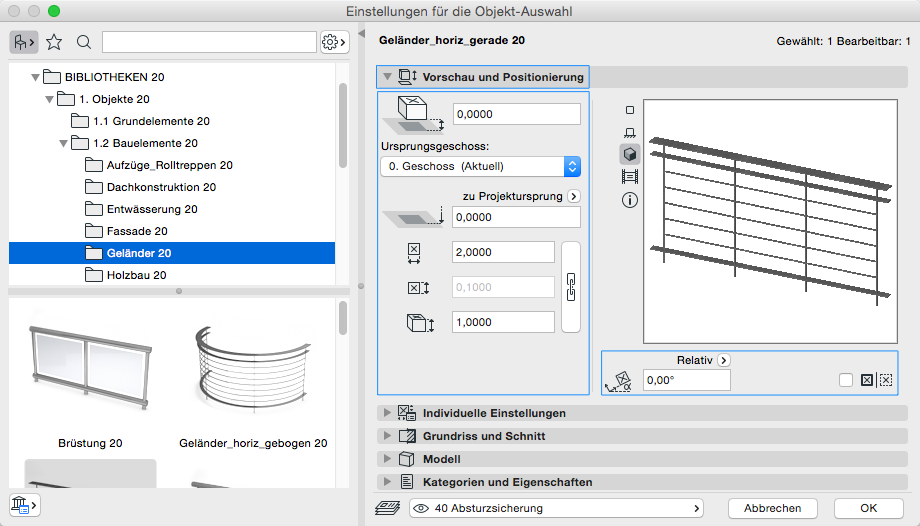920x526 pixels.
Task: Open the library manager icon at bottom left
Action: click(x=22, y=505)
